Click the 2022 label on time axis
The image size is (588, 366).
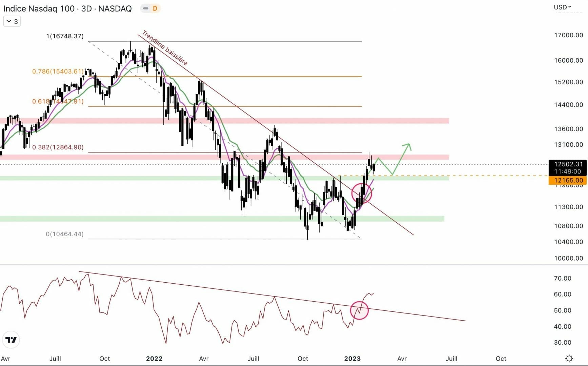[154, 359]
